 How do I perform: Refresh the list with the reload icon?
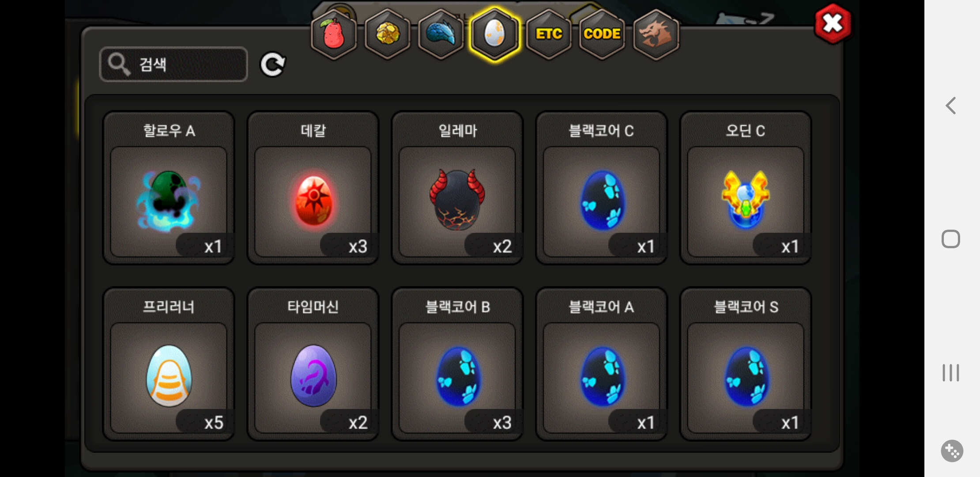tap(273, 65)
